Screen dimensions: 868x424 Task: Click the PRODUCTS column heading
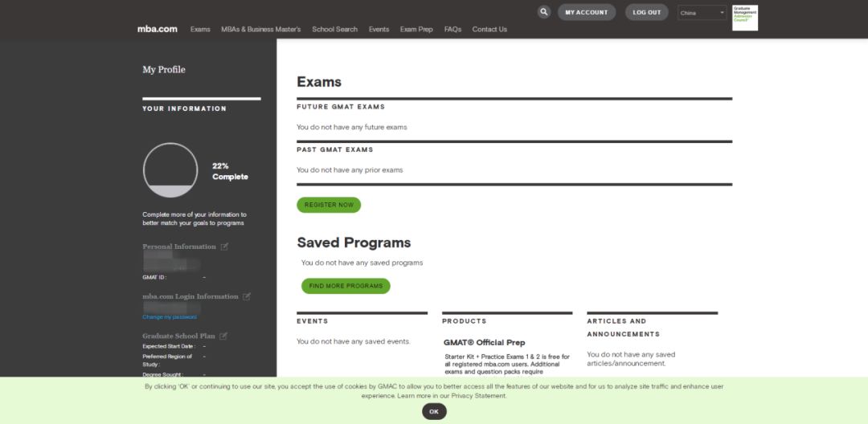[x=464, y=321]
